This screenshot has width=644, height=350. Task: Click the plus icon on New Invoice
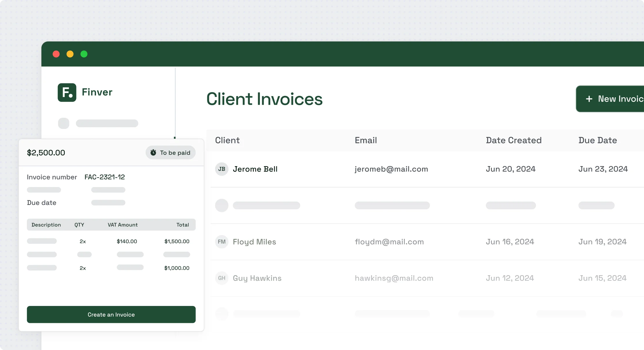click(x=589, y=99)
